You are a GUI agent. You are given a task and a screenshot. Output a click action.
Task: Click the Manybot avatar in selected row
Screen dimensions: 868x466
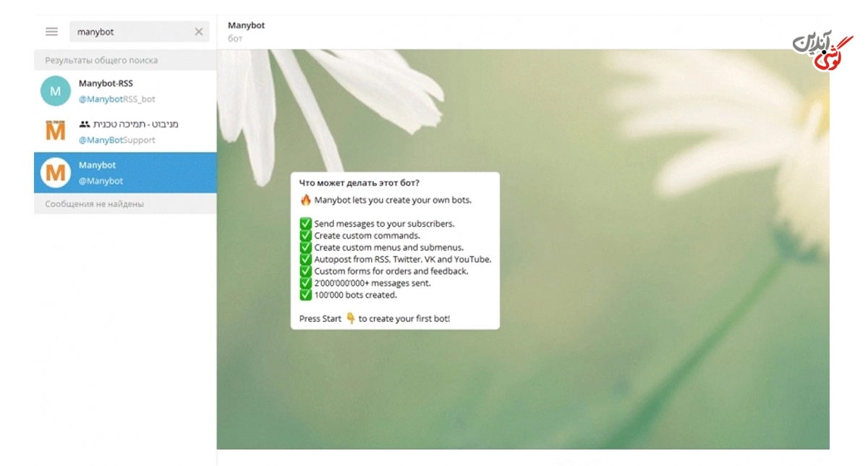point(56,172)
